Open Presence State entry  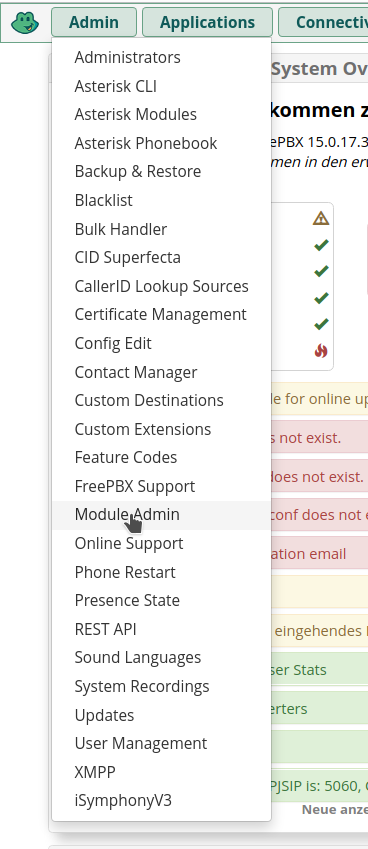[x=161, y=600]
